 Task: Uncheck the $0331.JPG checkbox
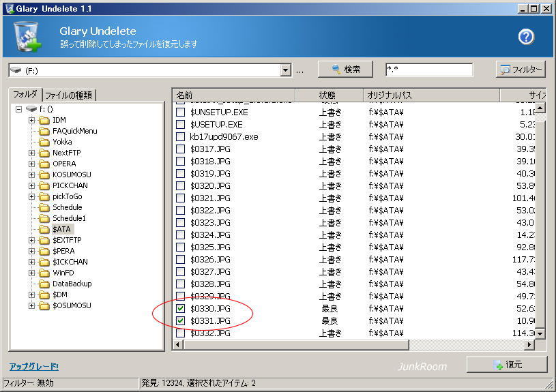click(x=181, y=321)
